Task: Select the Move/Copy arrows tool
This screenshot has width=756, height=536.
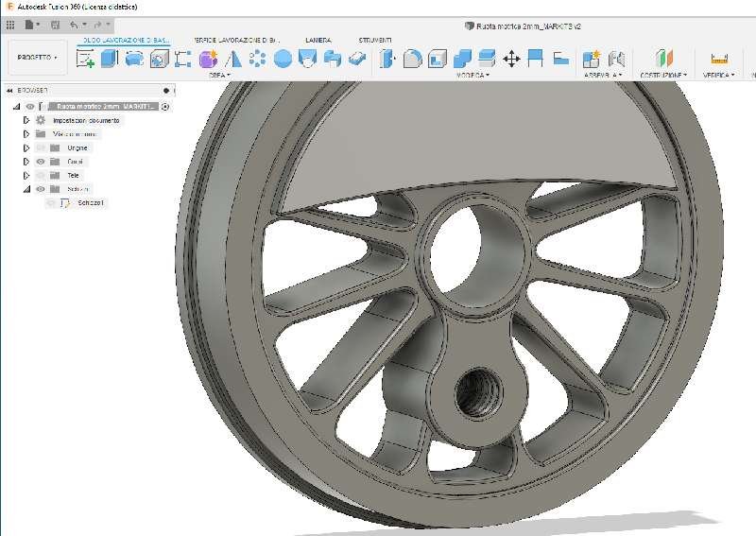Action: point(511,59)
